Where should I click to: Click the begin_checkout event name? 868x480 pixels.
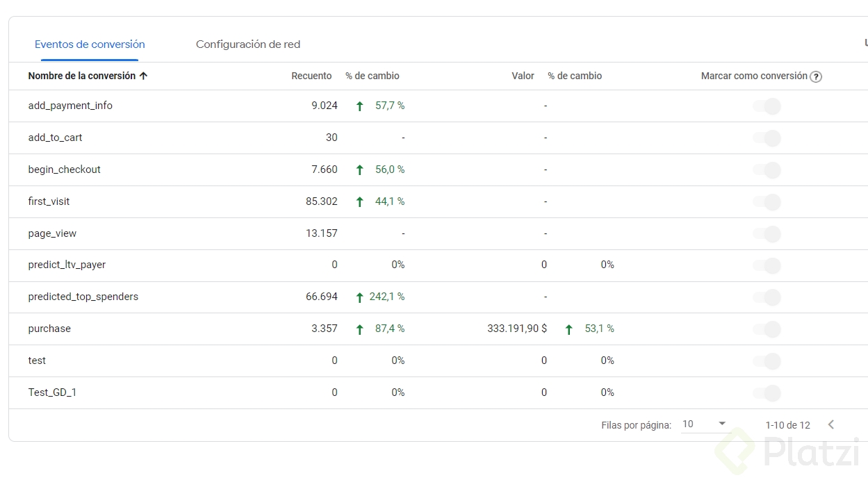(x=65, y=169)
